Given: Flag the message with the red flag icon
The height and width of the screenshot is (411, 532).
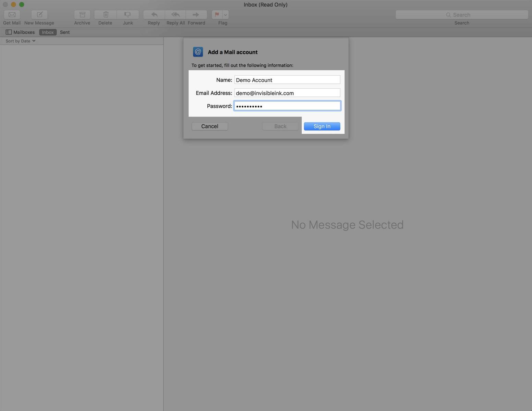Looking at the screenshot, I should (217, 15).
